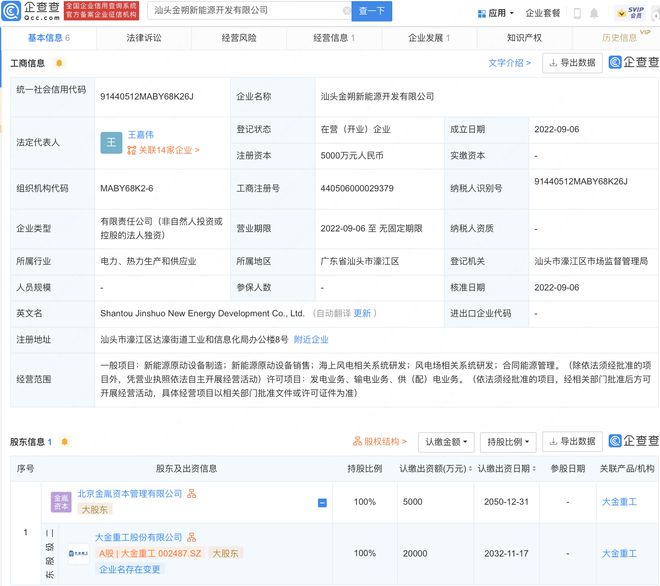Screen dimensions: 660x586
Task: Click the bell icon beside 股东信息
Action: 64,442
